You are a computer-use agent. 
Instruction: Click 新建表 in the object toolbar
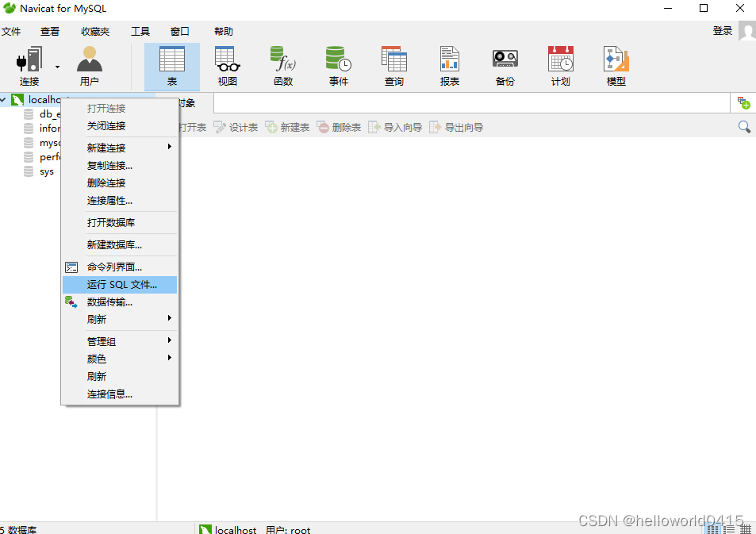pos(287,127)
